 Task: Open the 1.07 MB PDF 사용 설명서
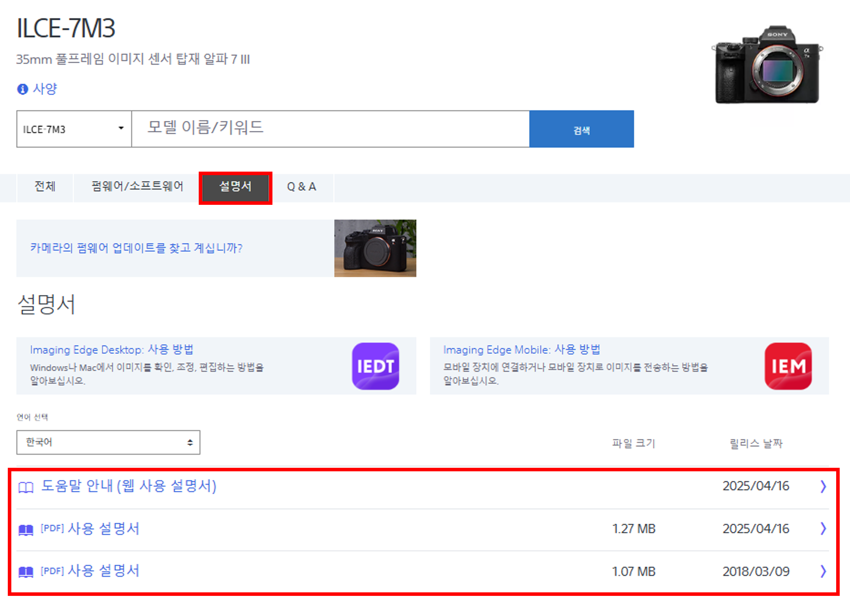pos(90,571)
